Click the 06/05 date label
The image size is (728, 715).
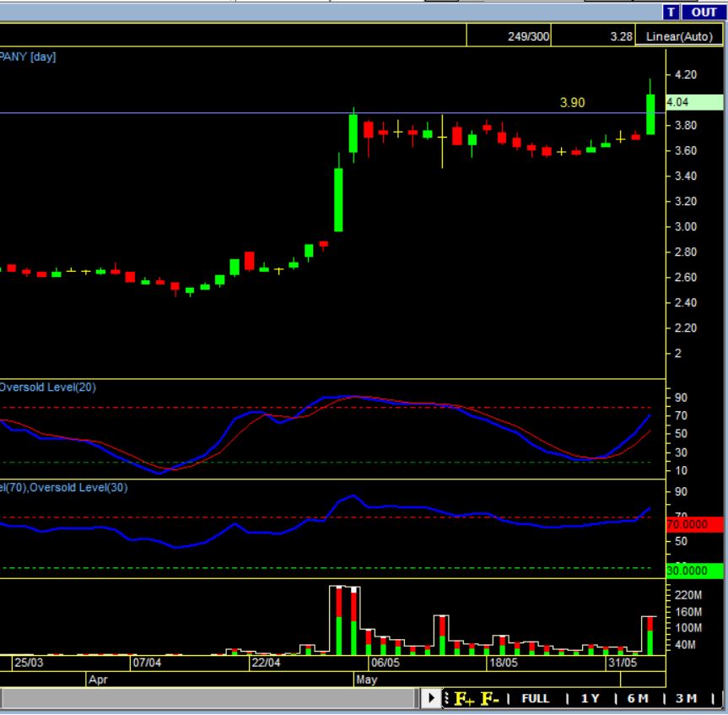click(x=385, y=663)
